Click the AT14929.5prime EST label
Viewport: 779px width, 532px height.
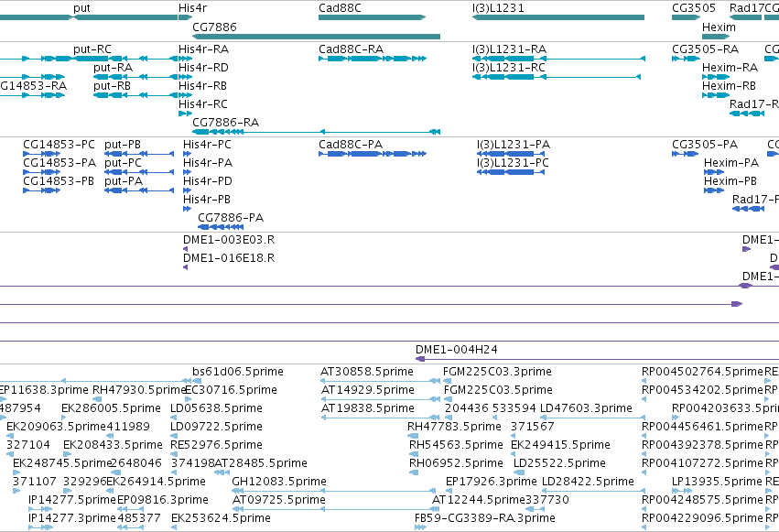pos(368,390)
